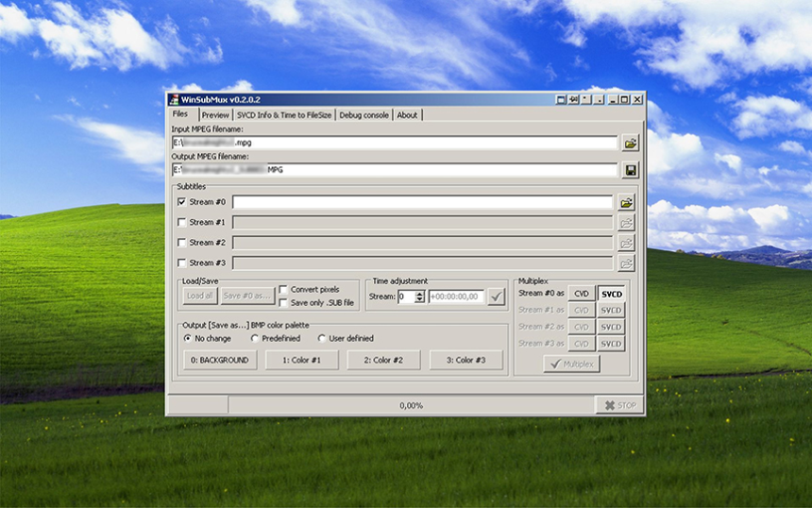The image size is (812, 508).
Task: Click the Stream number input field
Action: [x=407, y=296]
